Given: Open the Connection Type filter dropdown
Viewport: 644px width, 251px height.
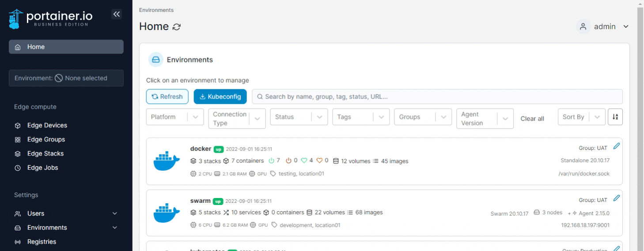Looking at the screenshot, I should pos(237,118).
